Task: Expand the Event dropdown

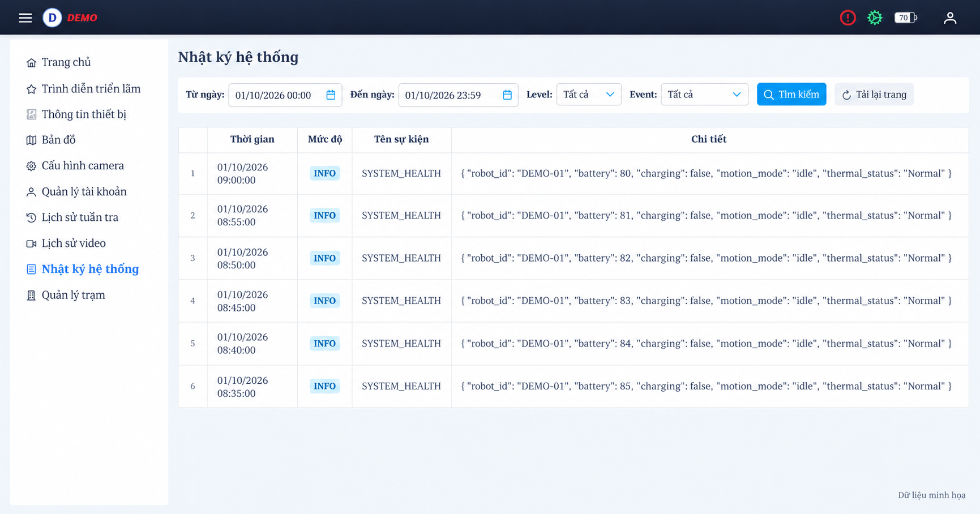Action: (704, 95)
